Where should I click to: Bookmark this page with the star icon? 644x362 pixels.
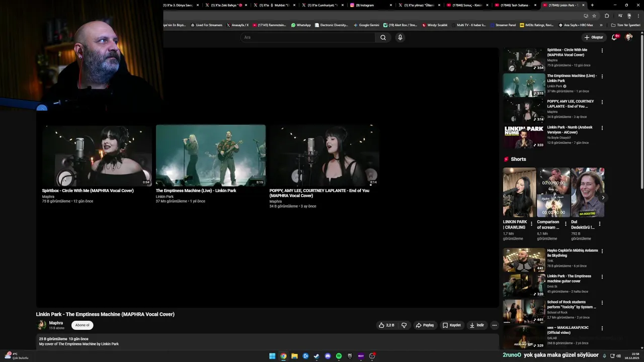pyautogui.click(x=594, y=16)
